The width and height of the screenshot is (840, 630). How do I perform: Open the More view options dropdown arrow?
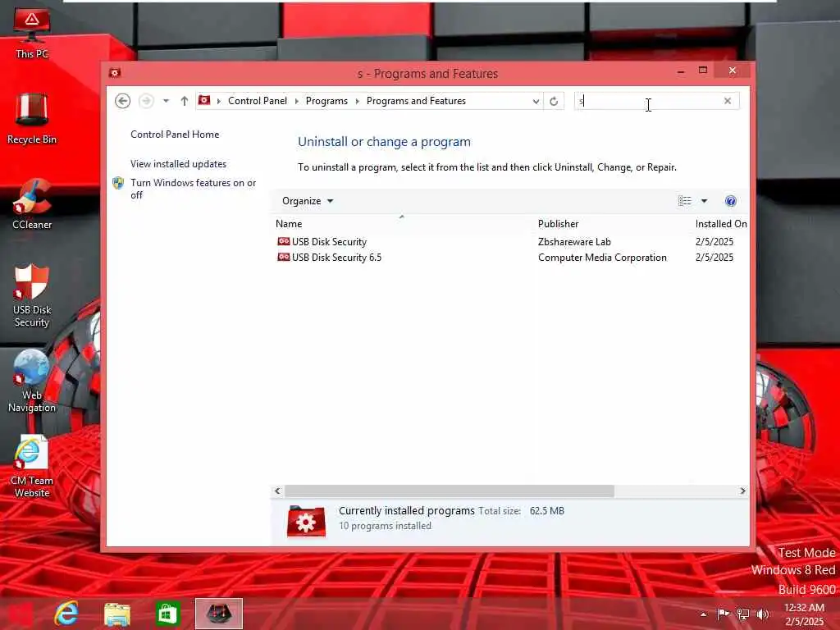[x=704, y=201]
